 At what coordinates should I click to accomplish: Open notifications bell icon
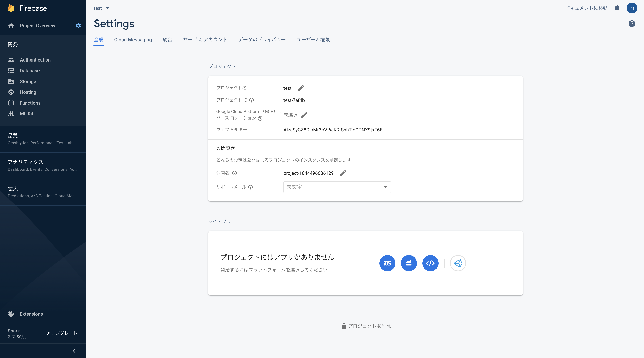[617, 8]
